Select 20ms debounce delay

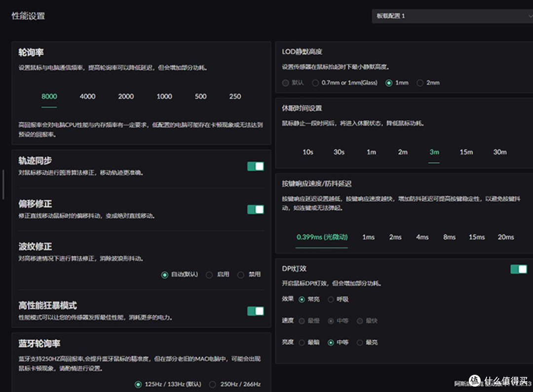pyautogui.click(x=506, y=237)
